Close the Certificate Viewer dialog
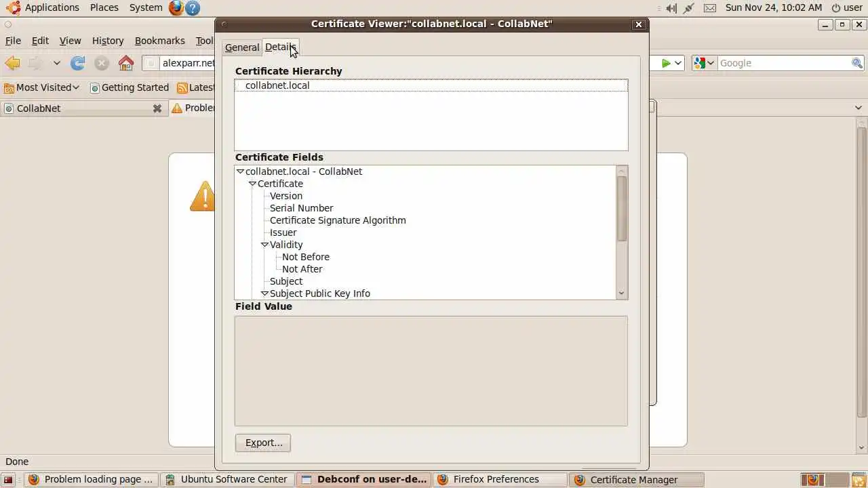The image size is (868, 488). tap(638, 24)
